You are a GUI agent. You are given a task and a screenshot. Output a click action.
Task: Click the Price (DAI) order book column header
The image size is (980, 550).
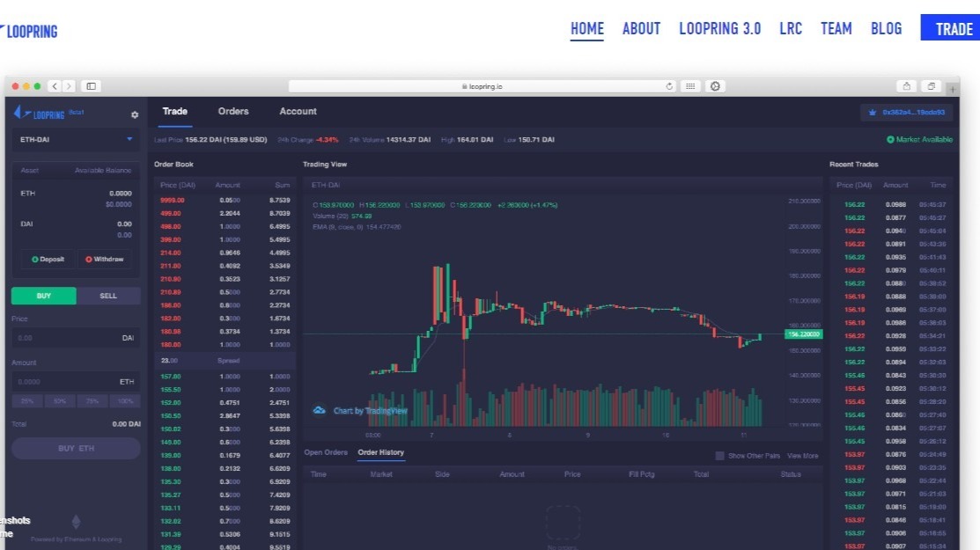[x=178, y=185]
